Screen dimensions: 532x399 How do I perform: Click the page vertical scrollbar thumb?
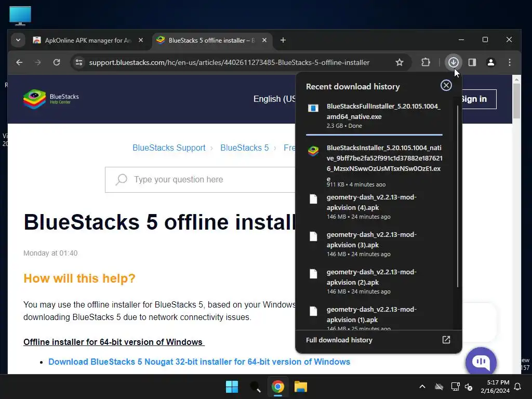point(516,101)
